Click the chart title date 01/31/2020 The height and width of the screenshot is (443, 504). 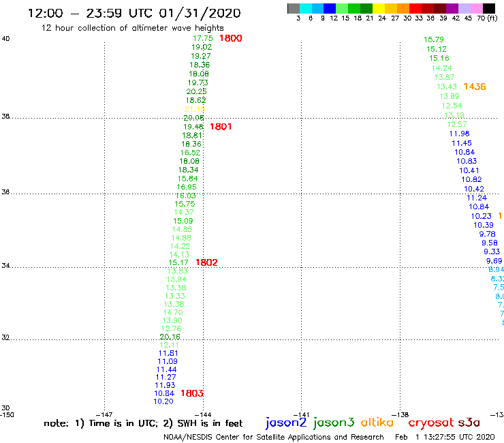[200, 13]
